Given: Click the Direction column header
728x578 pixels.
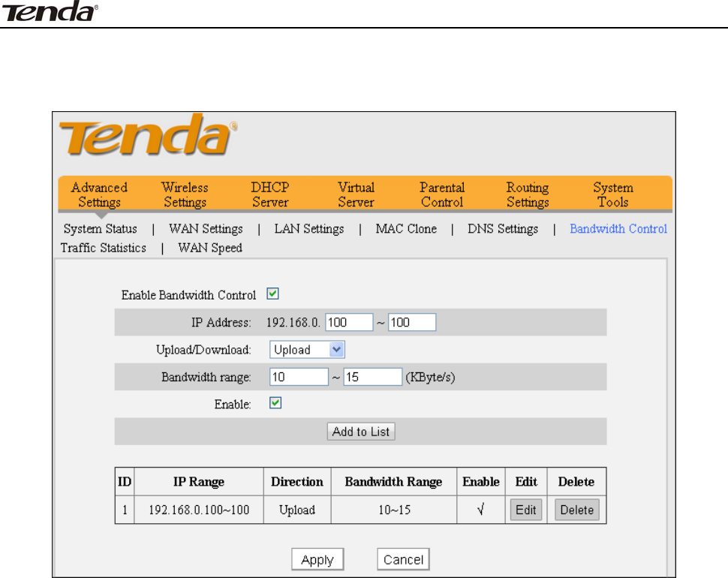Looking at the screenshot, I should click(x=297, y=482).
